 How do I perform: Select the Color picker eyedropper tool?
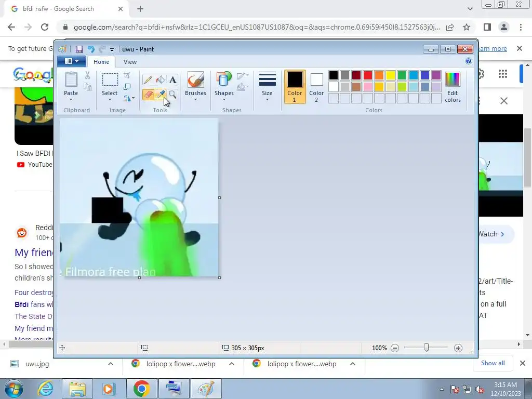point(161,95)
